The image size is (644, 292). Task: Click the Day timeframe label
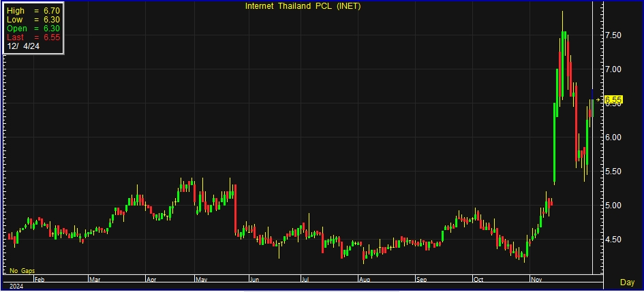(x=627, y=282)
